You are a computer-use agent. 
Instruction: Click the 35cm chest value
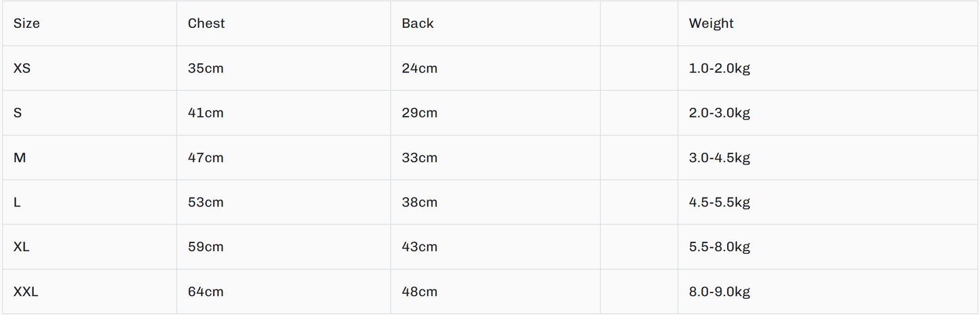(205, 68)
